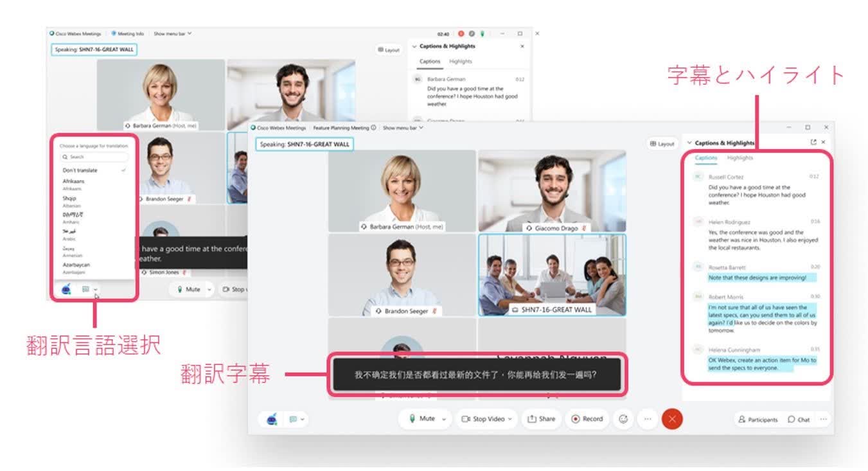
Task: Click Russell Cortez caption entry
Action: [x=756, y=190]
